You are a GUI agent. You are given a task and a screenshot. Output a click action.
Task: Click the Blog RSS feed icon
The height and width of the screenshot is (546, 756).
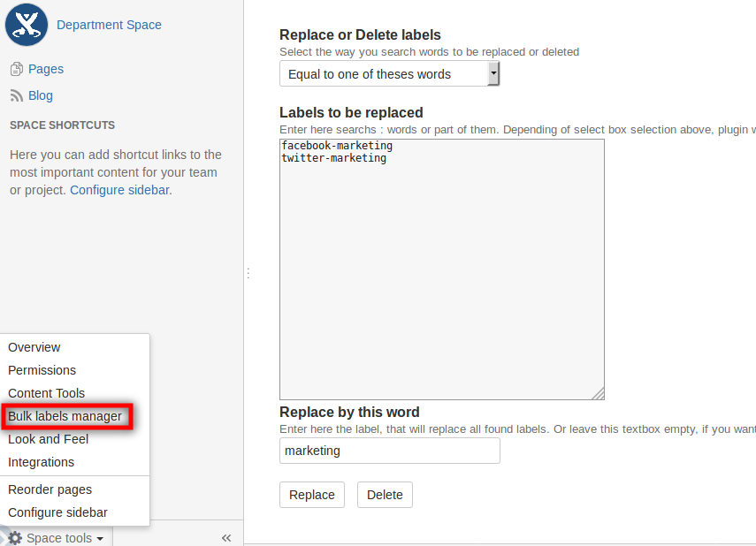point(17,95)
